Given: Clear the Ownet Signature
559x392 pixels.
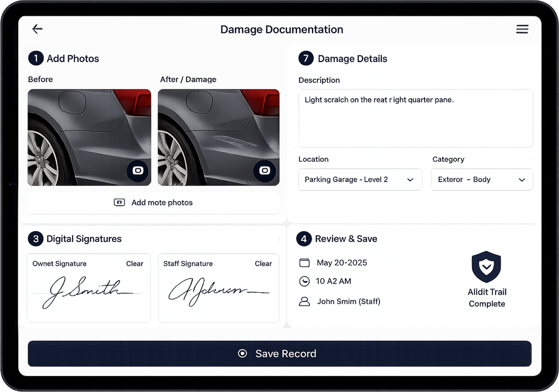Looking at the screenshot, I should pos(135,263).
